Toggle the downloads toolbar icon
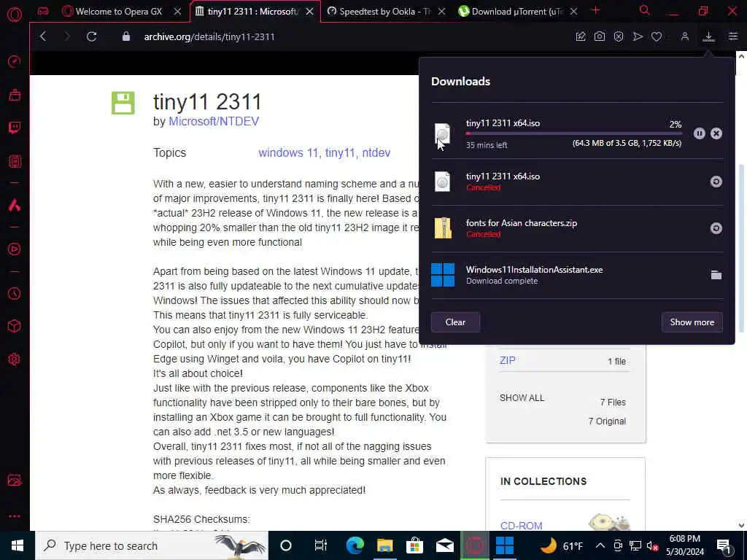Viewport: 747px width, 560px height. tap(708, 36)
